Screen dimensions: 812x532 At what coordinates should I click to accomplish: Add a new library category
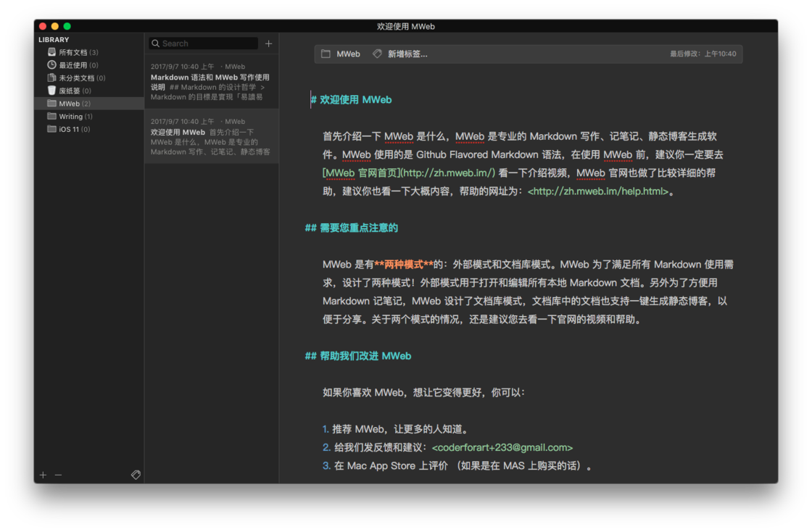[x=43, y=475]
